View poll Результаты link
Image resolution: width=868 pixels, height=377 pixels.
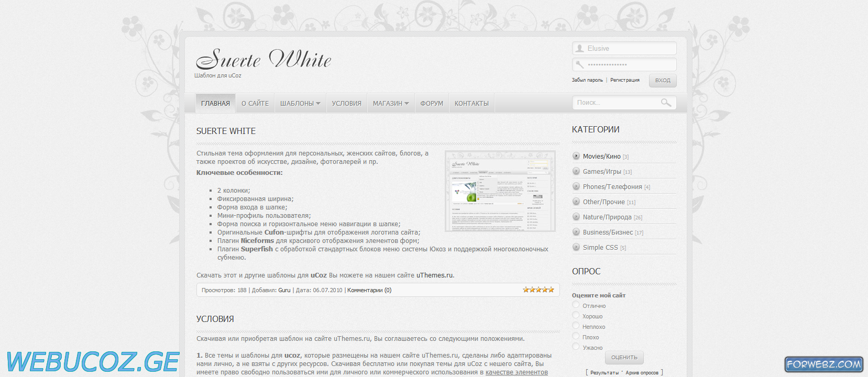[605, 372]
